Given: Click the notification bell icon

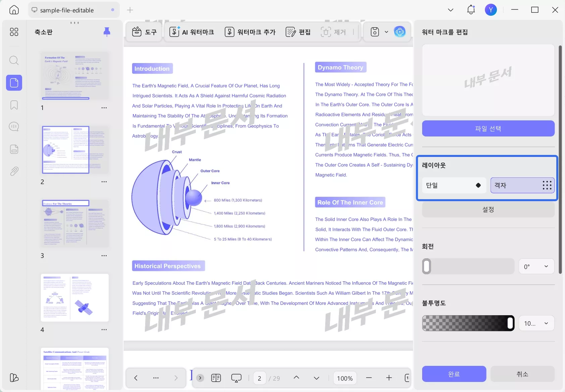Looking at the screenshot, I should click(x=471, y=10).
